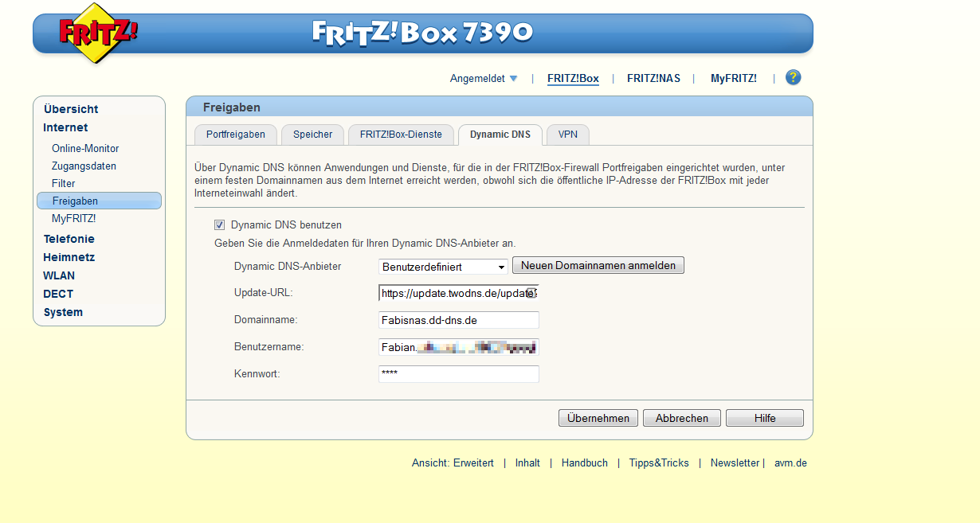The width and height of the screenshot is (980, 523).
Task: Open the Tipps&Tricks footer link
Action: [x=659, y=463]
